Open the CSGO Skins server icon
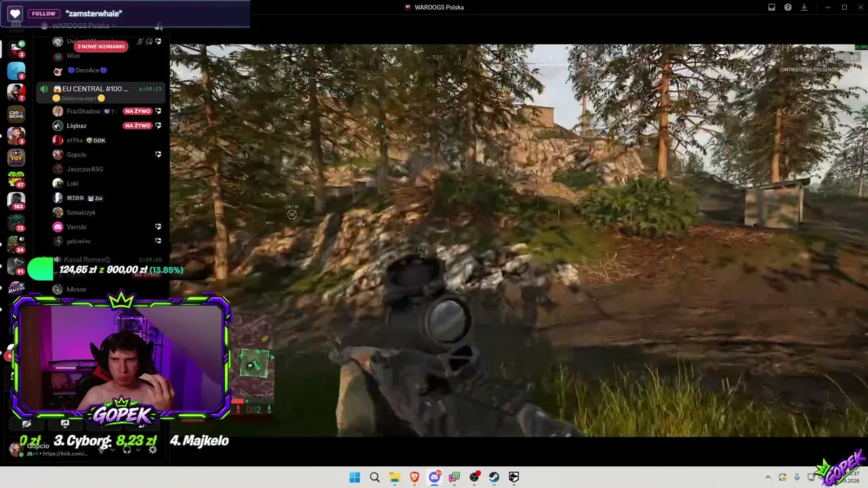This screenshot has width=868, height=488. click(16, 114)
